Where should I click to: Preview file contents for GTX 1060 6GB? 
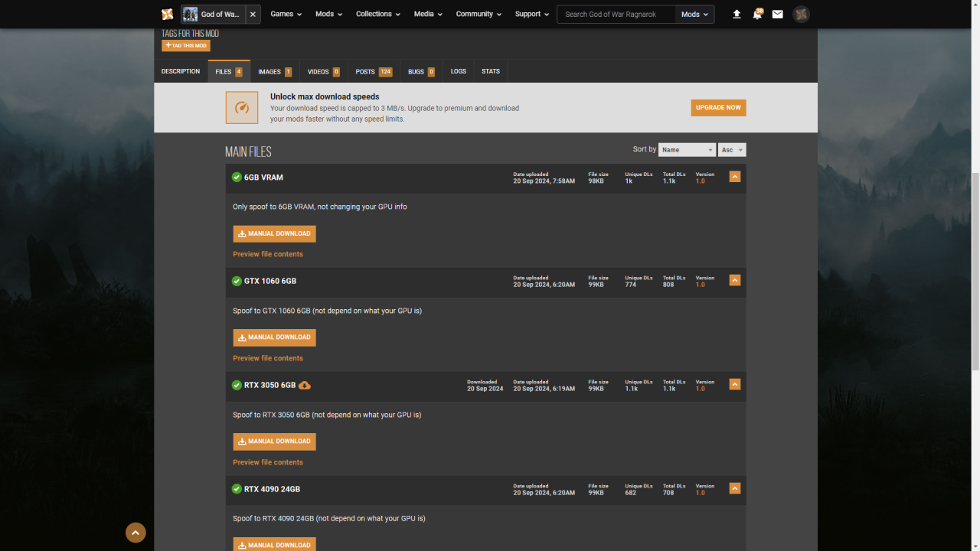coord(268,358)
